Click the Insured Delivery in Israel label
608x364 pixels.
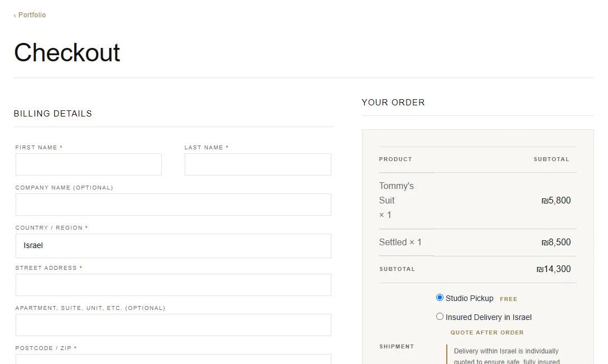(488, 318)
